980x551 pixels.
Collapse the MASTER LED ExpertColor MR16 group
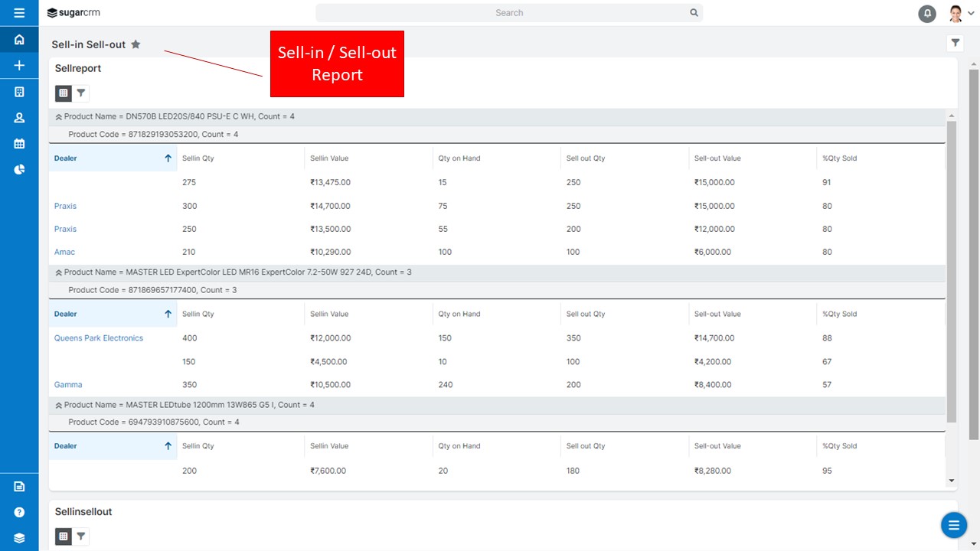pos(58,272)
